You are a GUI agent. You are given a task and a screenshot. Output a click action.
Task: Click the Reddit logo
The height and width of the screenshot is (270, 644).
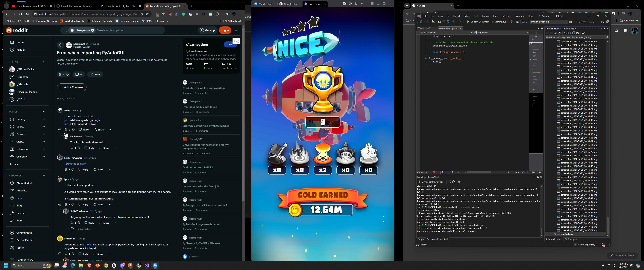click(x=17, y=30)
